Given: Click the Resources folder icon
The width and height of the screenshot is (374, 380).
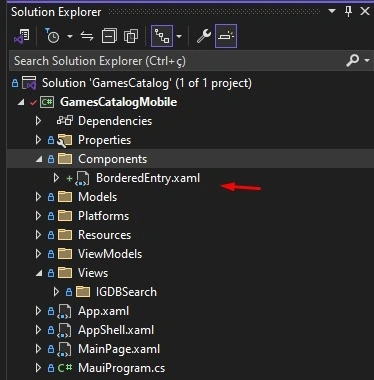Looking at the screenshot, I should pyautogui.click(x=65, y=235).
